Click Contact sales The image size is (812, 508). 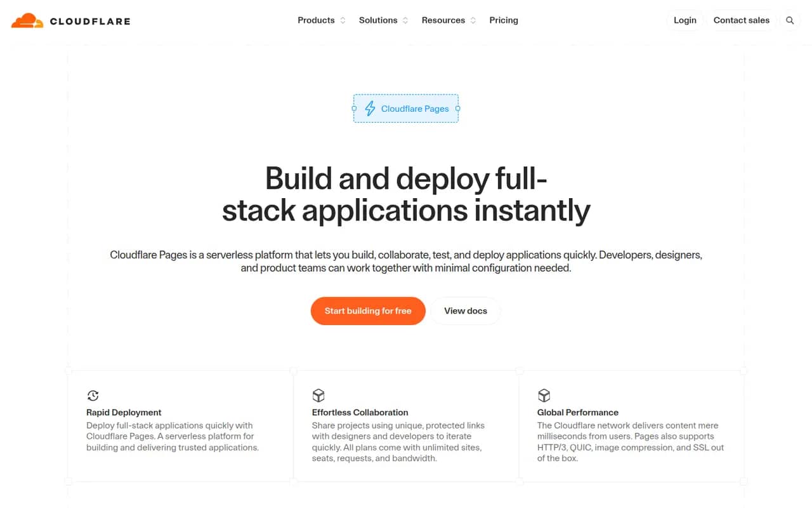742,20
